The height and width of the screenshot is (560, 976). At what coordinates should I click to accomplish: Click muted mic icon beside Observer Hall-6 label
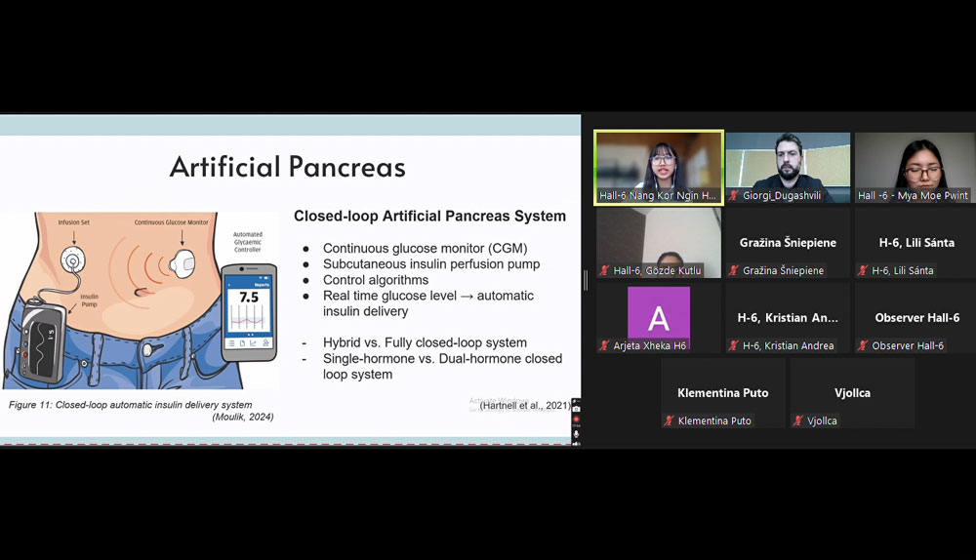tap(863, 346)
